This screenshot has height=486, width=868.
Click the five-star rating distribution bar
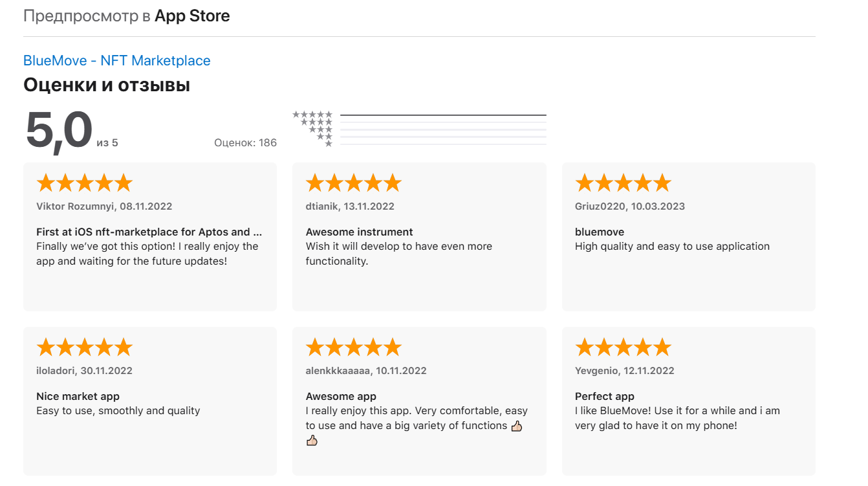pos(443,115)
